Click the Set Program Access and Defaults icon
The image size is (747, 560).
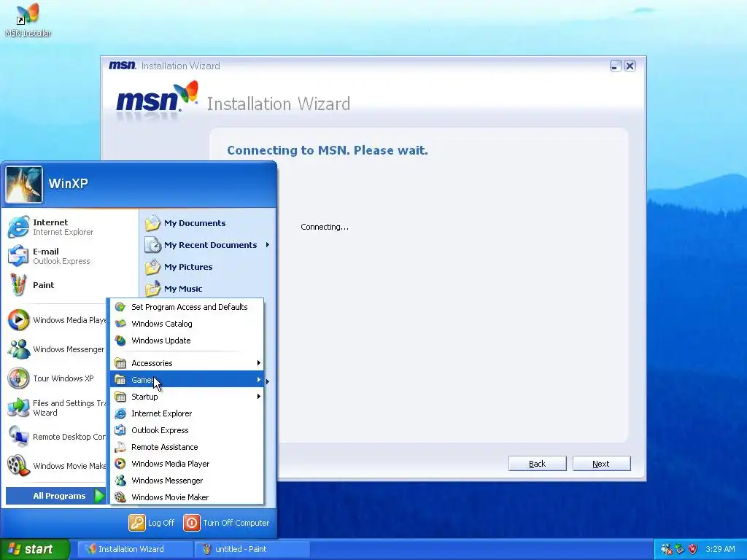click(120, 307)
